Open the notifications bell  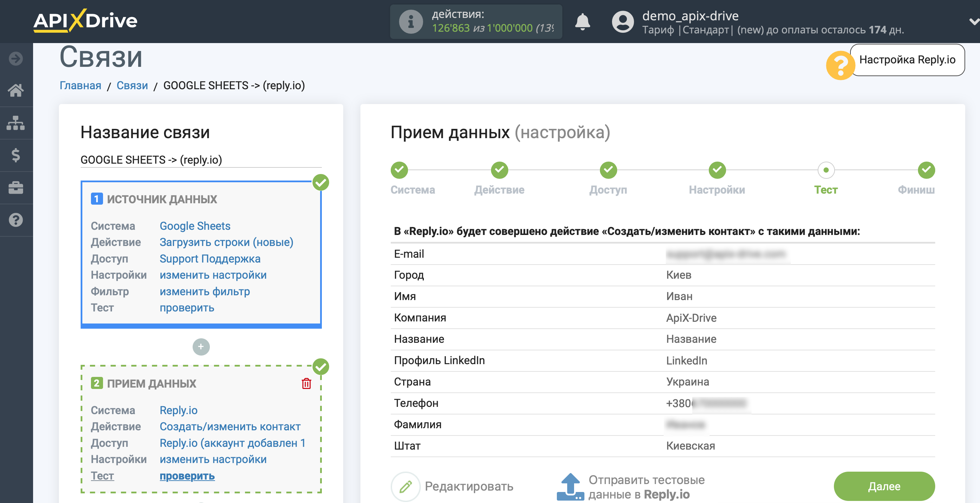point(582,22)
